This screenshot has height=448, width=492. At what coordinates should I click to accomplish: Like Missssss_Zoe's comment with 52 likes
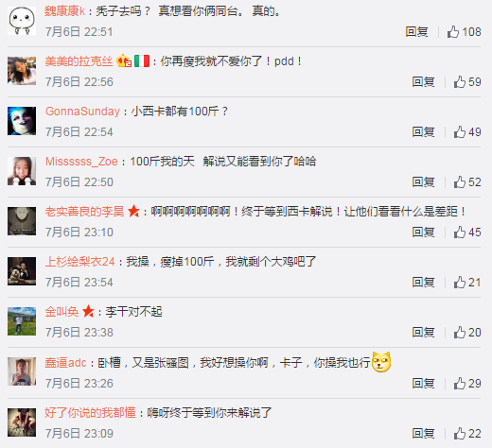[467, 182]
